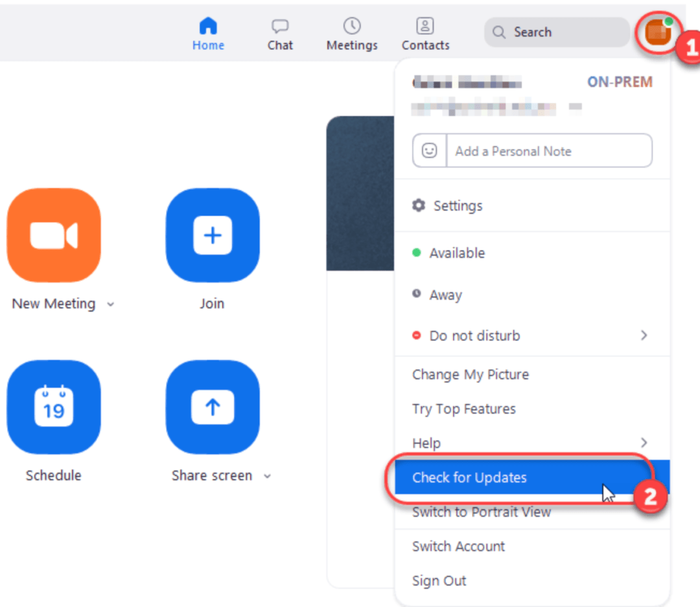Click the New Meeting label

click(54, 303)
